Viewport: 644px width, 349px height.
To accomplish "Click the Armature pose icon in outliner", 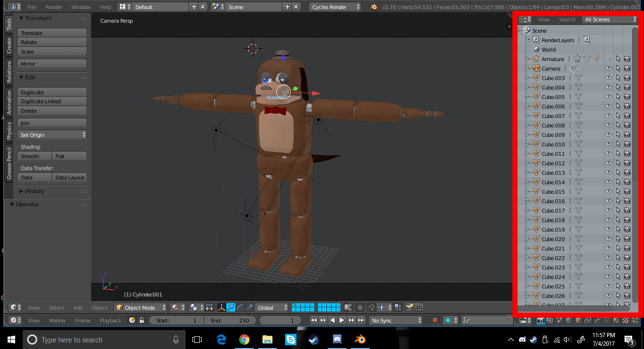I will [577, 59].
